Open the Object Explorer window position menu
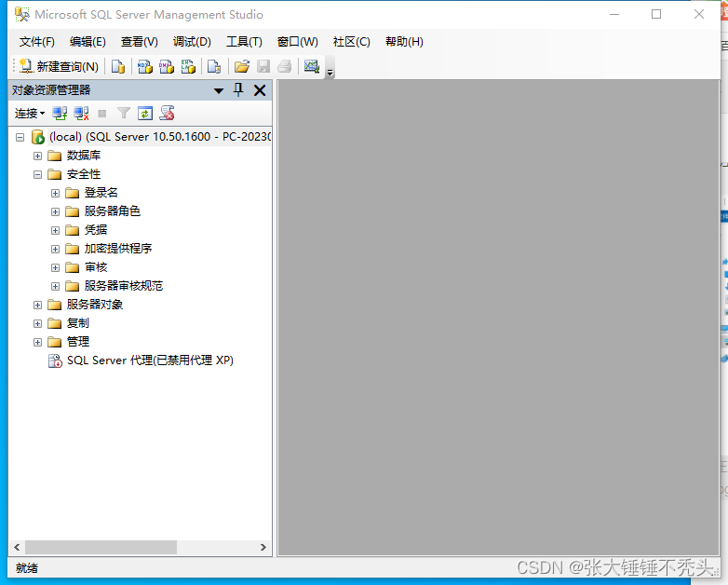This screenshot has height=585, width=728. [219, 90]
